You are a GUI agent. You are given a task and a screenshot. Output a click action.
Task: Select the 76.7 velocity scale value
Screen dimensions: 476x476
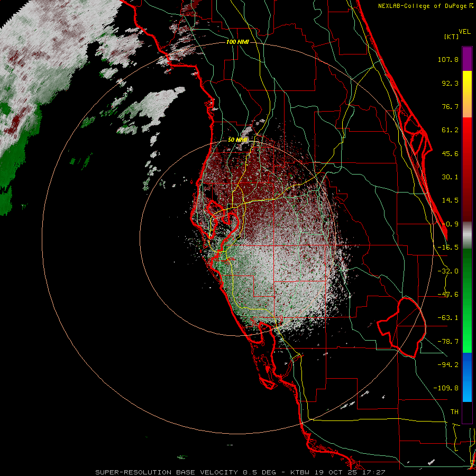pyautogui.click(x=450, y=106)
